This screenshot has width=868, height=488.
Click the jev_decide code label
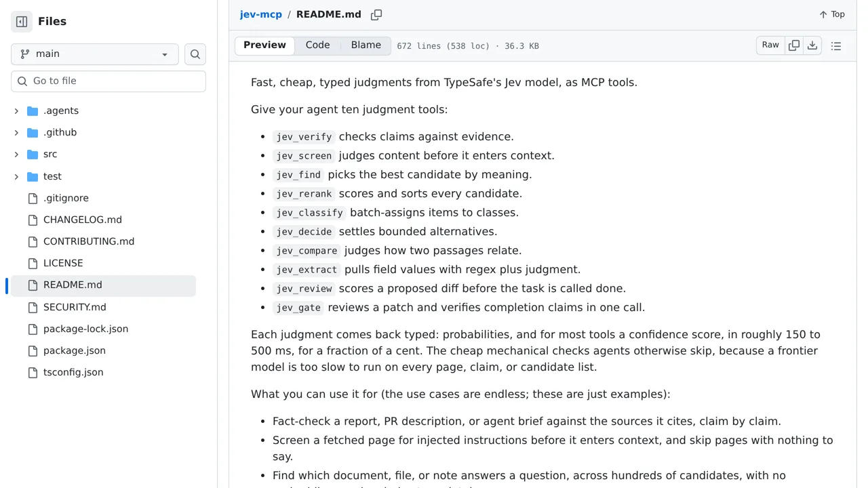304,232
